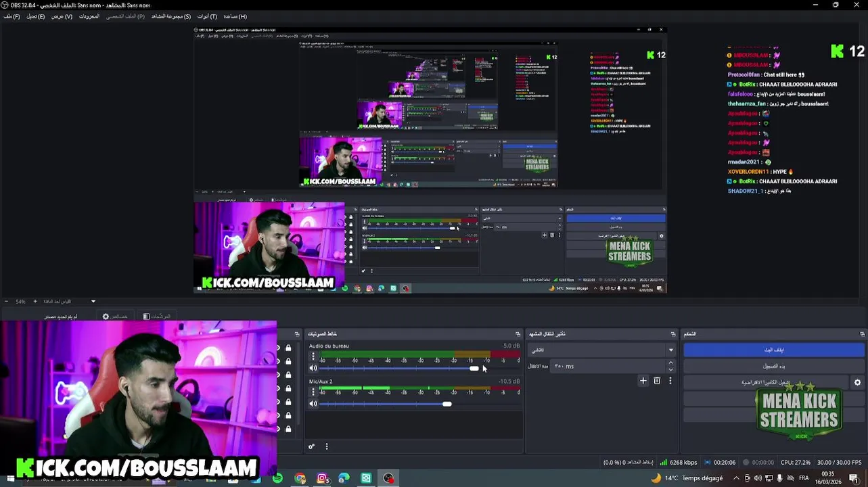Image resolution: width=868 pixels, height=487 pixels.
Task: Expand the preview scaling dropdown arrow
Action: pyautogui.click(x=93, y=302)
